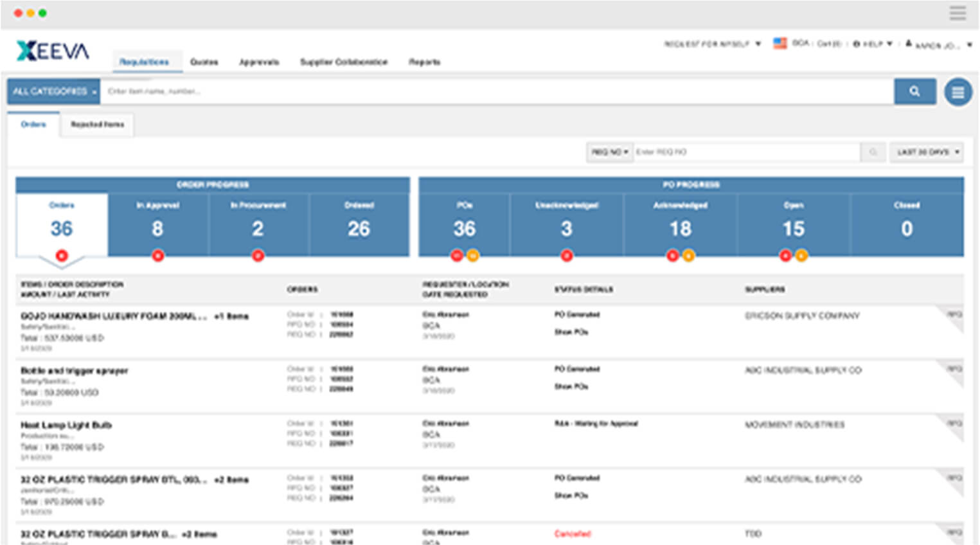Screen dimensions: 980x545
Task: Select the POs 36 tile
Action: pos(464,224)
